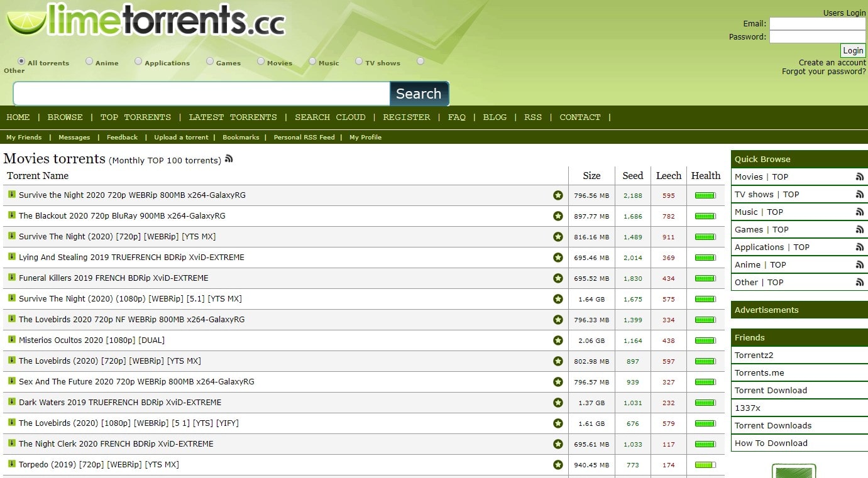The width and height of the screenshot is (868, 478).
Task: Click download icon for Funeral Killers 2019
Action: click(x=12, y=277)
